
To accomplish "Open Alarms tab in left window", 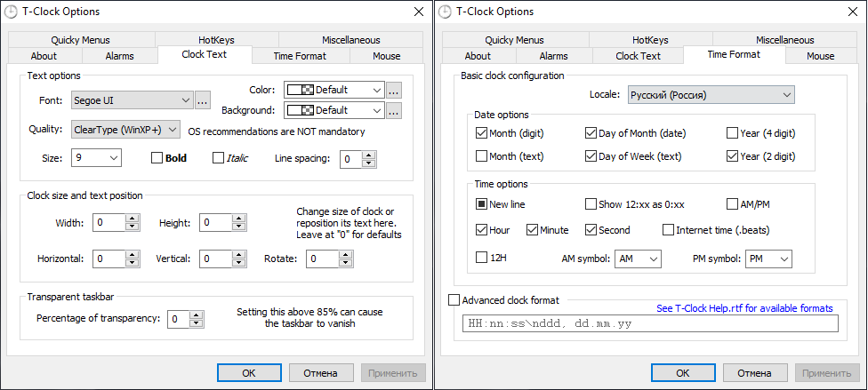I will tap(119, 56).
